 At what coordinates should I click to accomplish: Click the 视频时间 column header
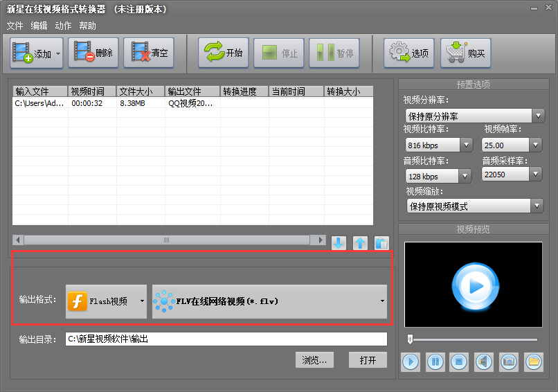(x=92, y=91)
